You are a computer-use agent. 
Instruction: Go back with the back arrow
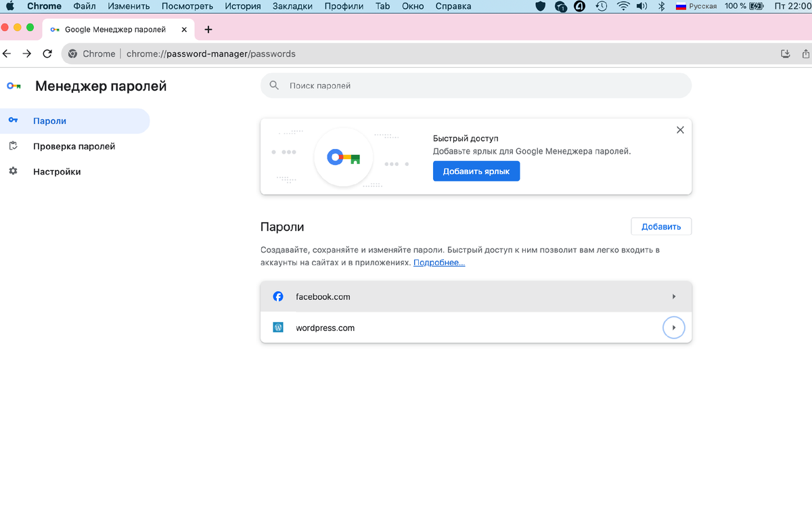[7, 53]
